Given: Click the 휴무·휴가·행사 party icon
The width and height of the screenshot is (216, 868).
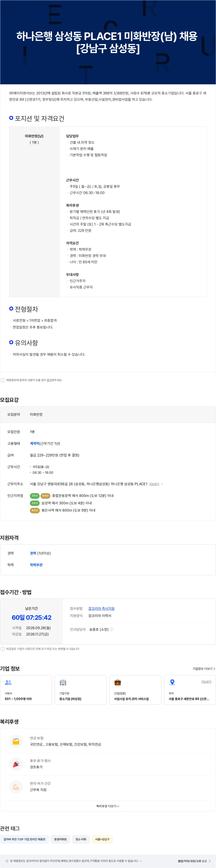Looking at the screenshot, I should [x=16, y=764].
